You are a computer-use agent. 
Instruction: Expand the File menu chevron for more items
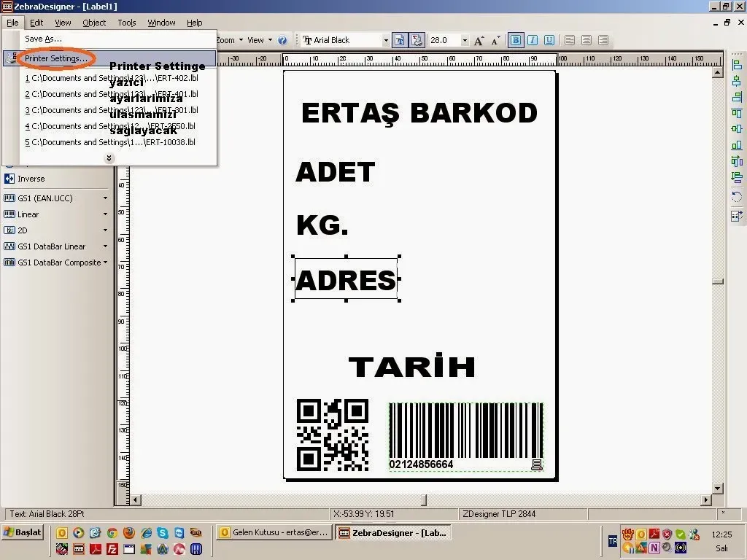(109, 158)
